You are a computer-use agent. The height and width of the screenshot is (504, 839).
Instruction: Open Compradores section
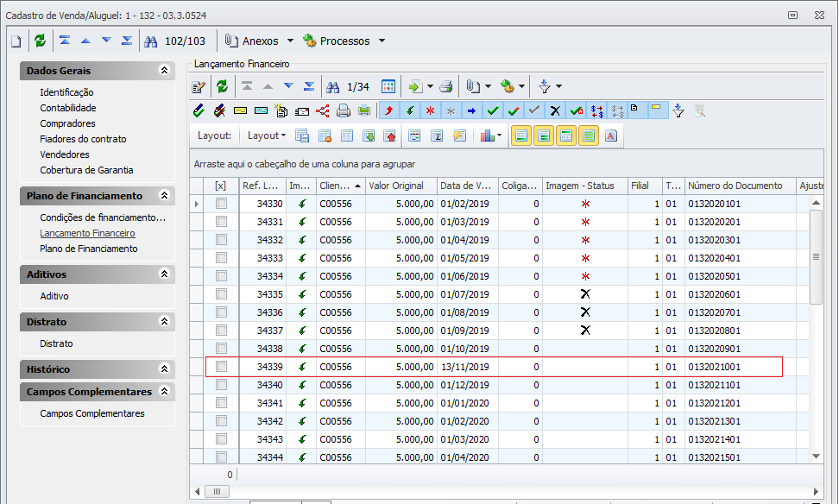coord(67,123)
